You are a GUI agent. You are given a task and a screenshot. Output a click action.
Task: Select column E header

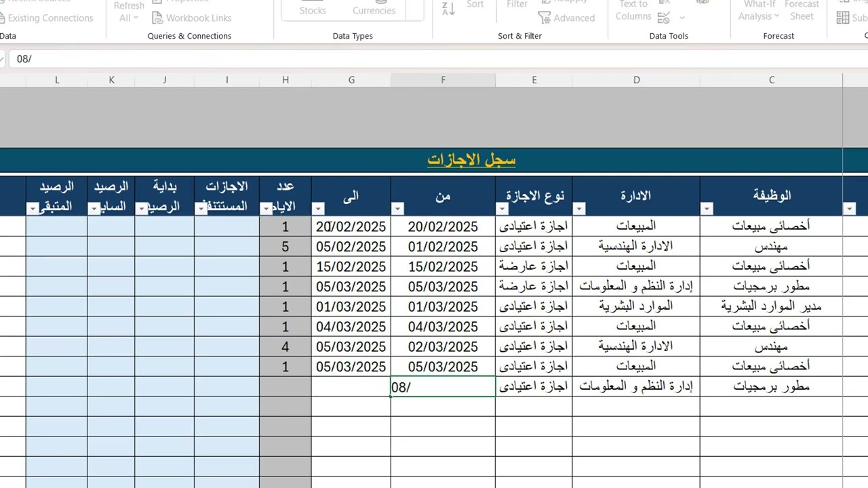click(x=534, y=80)
